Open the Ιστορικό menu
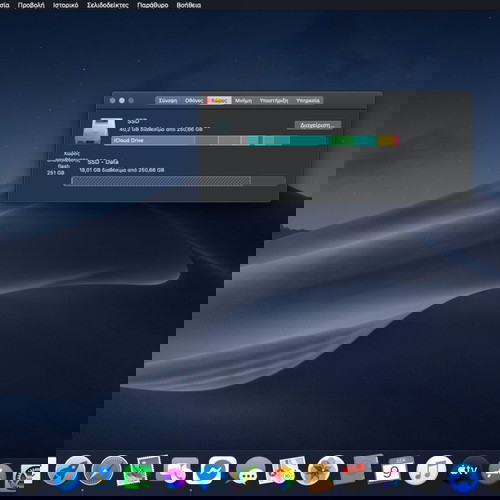500x500 pixels. 66,5
